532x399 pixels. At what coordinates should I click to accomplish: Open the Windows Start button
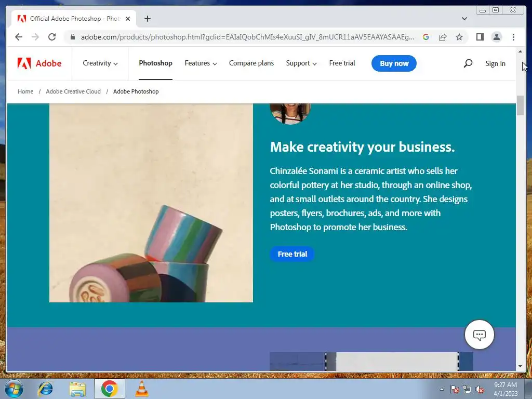click(x=14, y=389)
